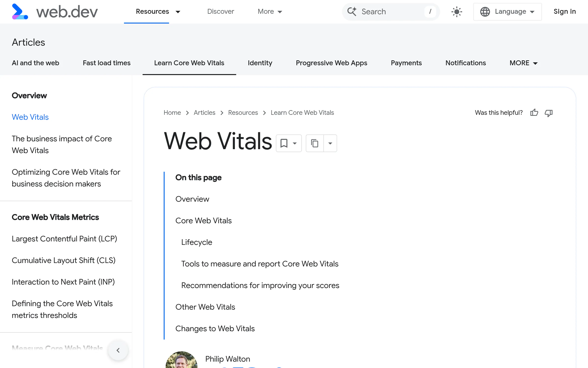This screenshot has width=588, height=368.
Task: Click the slash keyboard shortcut hint in search
Action: click(x=430, y=12)
